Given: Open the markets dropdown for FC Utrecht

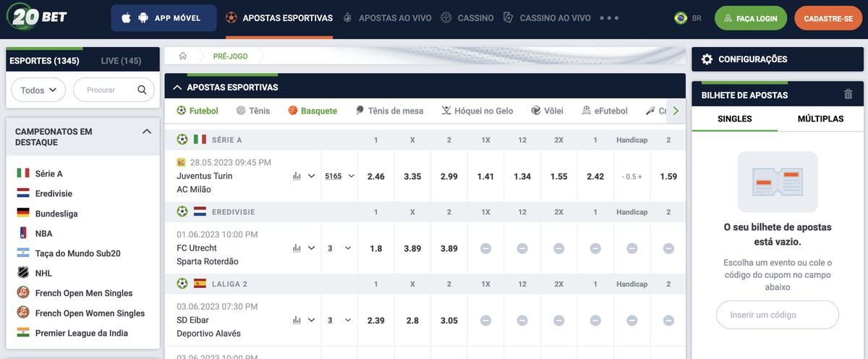Looking at the screenshot, I should click(340, 248).
